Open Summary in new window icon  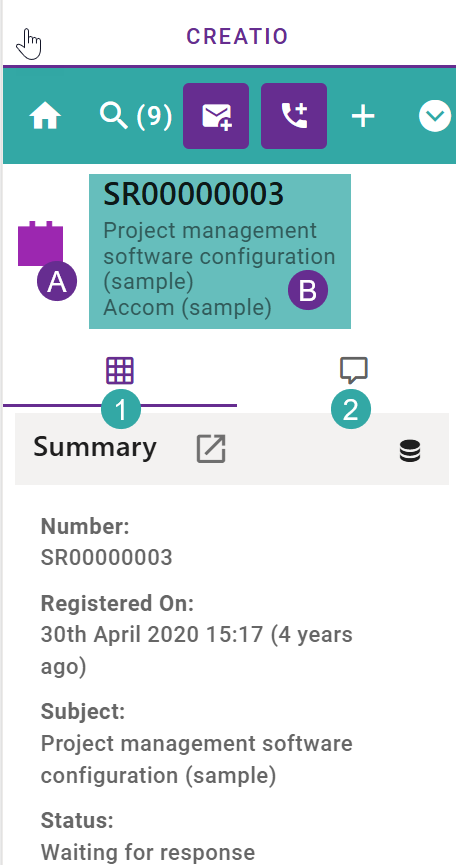[211, 448]
